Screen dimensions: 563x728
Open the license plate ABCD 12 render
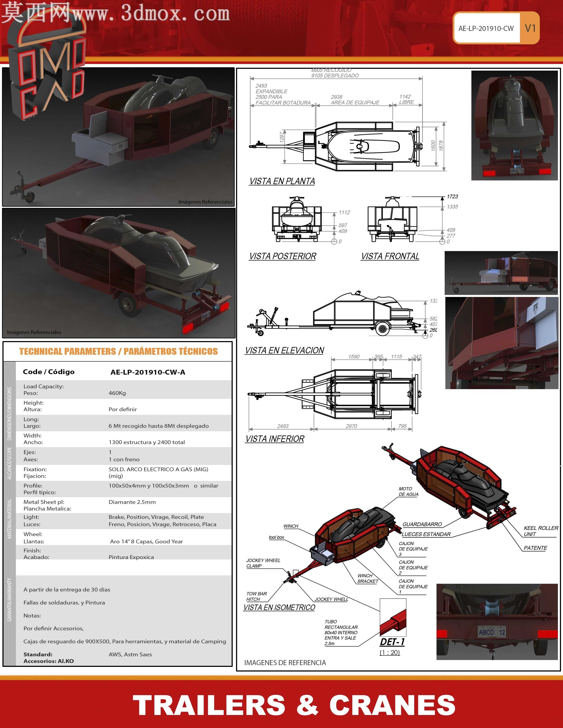coord(497,622)
